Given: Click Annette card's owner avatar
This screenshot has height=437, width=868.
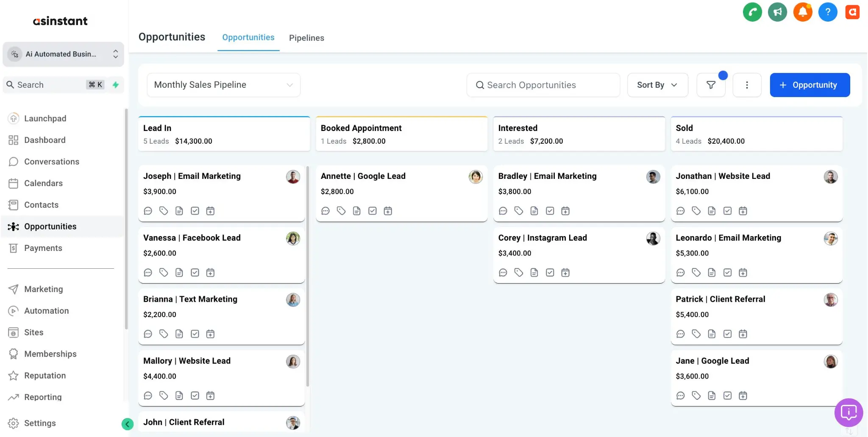Looking at the screenshot, I should click(x=476, y=177).
